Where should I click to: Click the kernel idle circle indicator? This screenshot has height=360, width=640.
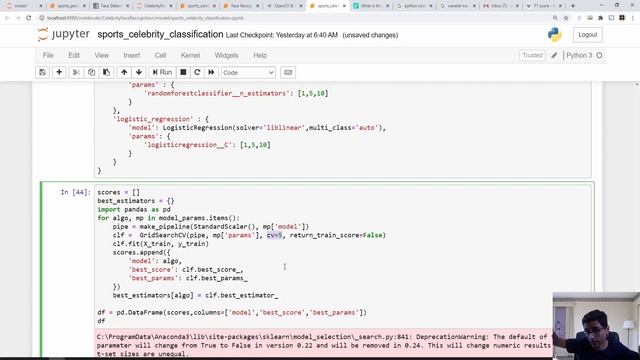[x=599, y=55]
